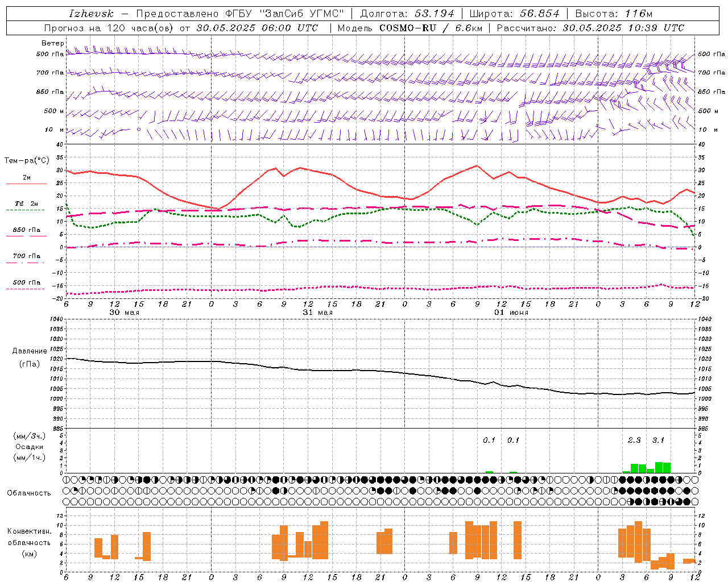Click the red "2м" temperature legend line
The height and width of the screenshot is (582, 728).
tap(26, 184)
